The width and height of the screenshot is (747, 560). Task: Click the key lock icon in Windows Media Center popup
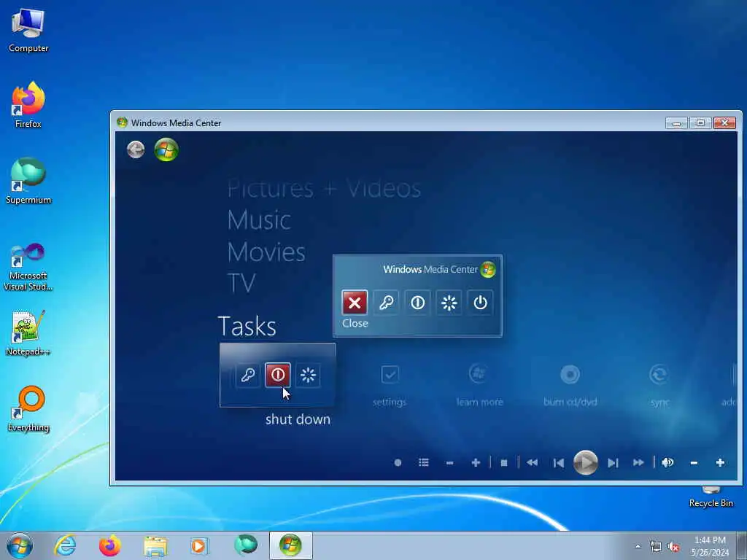click(x=386, y=303)
